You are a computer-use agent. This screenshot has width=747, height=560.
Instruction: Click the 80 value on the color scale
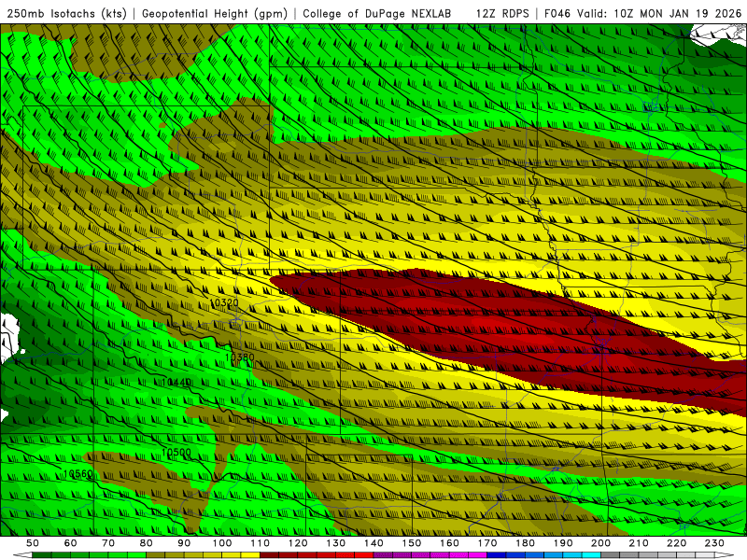(x=146, y=543)
